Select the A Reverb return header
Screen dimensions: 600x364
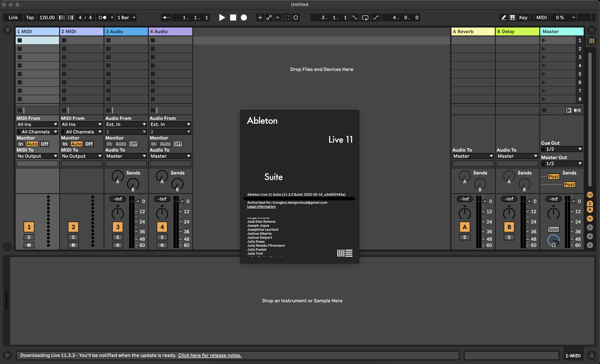point(473,31)
